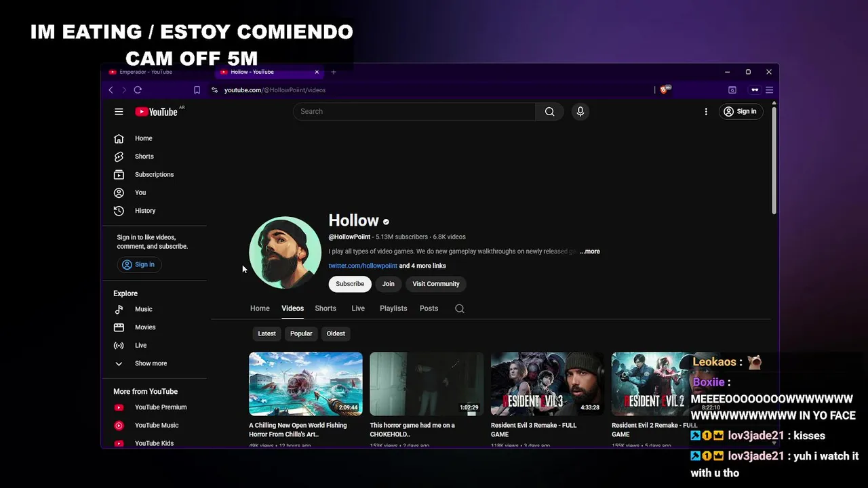Bookmark this page

(x=197, y=89)
